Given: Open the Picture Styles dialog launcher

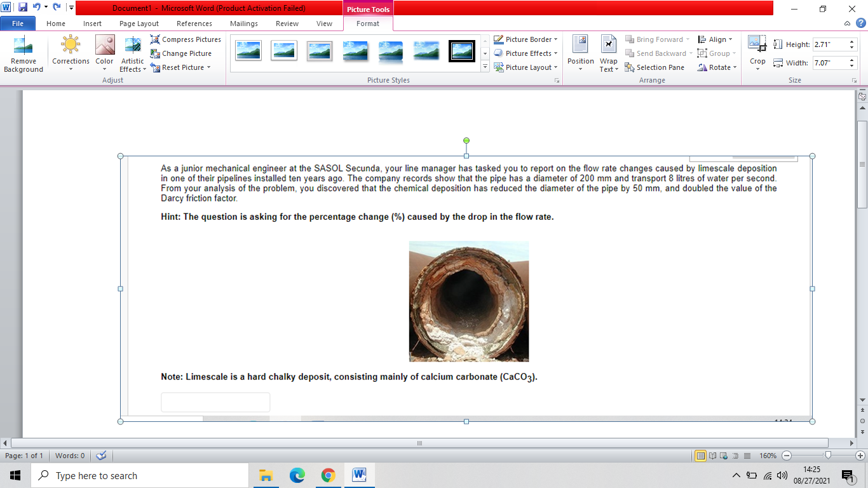Looking at the screenshot, I should click(557, 80).
